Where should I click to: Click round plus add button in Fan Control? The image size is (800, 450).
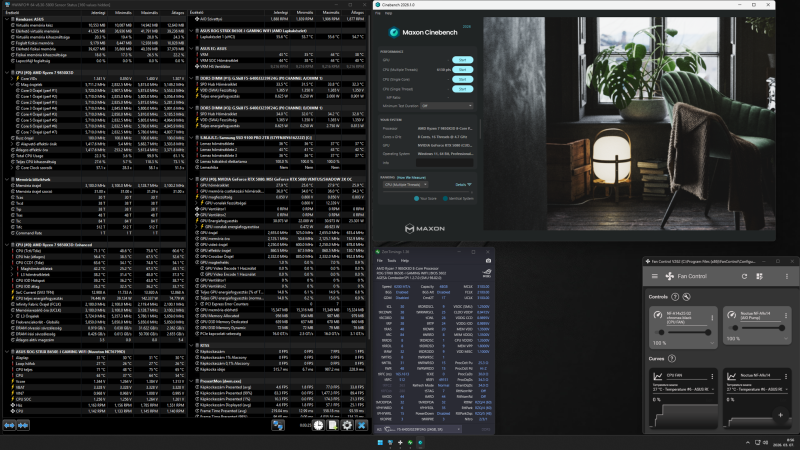(780, 415)
